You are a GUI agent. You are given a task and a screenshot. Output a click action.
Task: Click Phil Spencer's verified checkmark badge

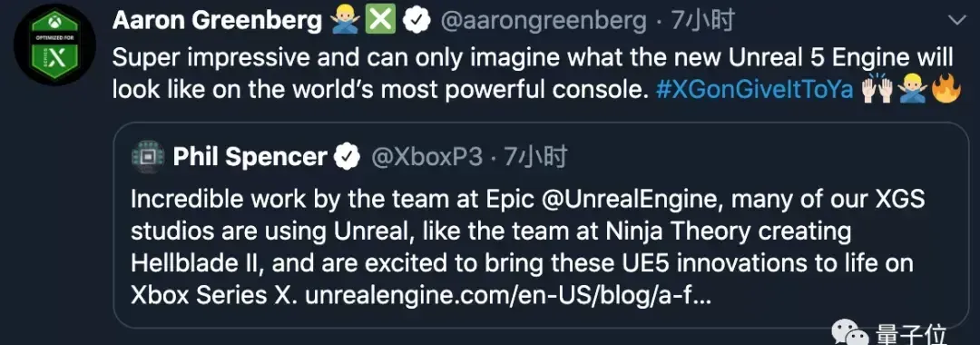pyautogui.click(x=347, y=157)
